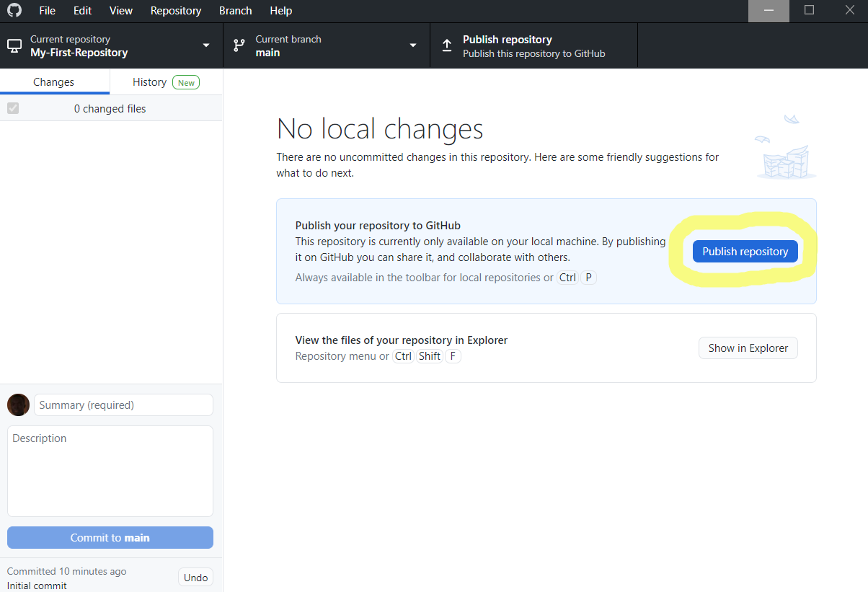Click Publish repository in the top toolbar
Screen dimensions: 868x592
tap(533, 45)
